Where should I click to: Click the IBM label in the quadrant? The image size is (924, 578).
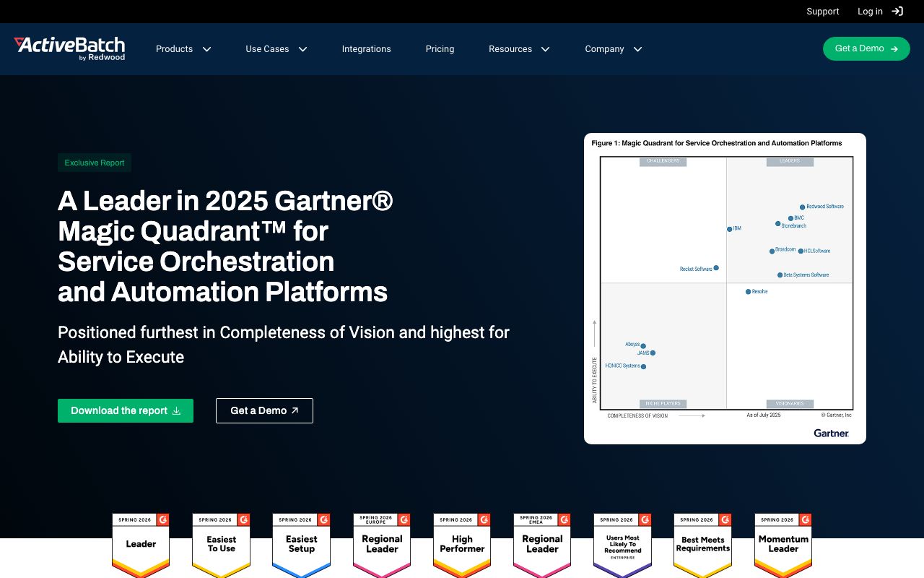(x=737, y=228)
